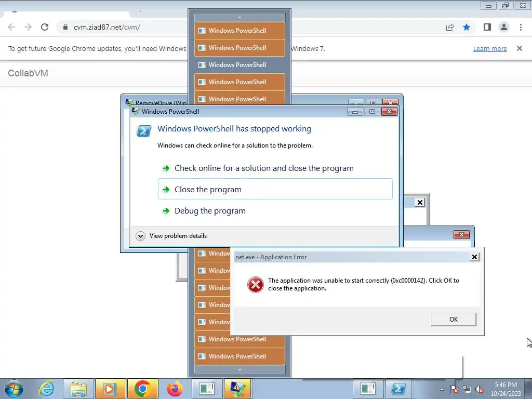This screenshot has width=532, height=399.
Task: Open the share icon in Chrome's address bar
Action: click(450, 27)
